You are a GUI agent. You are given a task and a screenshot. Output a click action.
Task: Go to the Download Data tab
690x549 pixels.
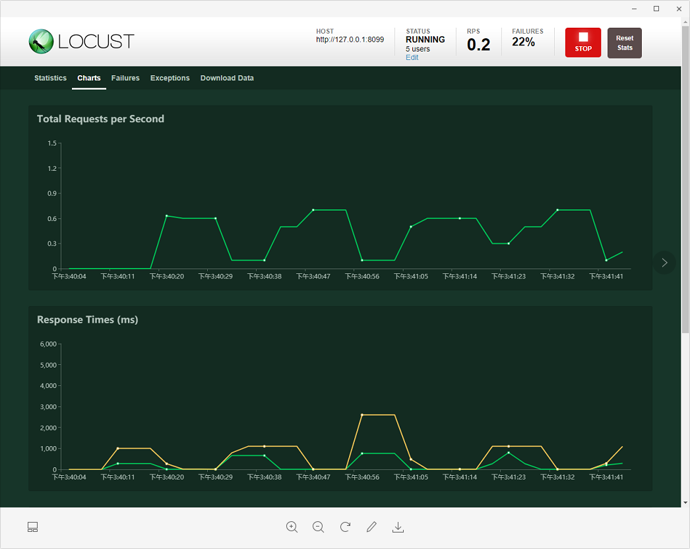pyautogui.click(x=227, y=78)
